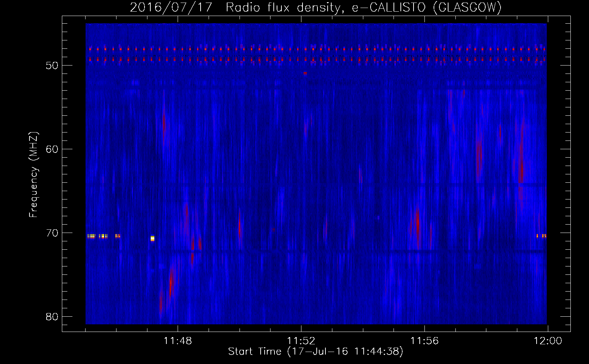Image resolution: width=589 pixels, height=364 pixels.
Task: Click the "60" frequency tick label
Action: click(x=52, y=149)
